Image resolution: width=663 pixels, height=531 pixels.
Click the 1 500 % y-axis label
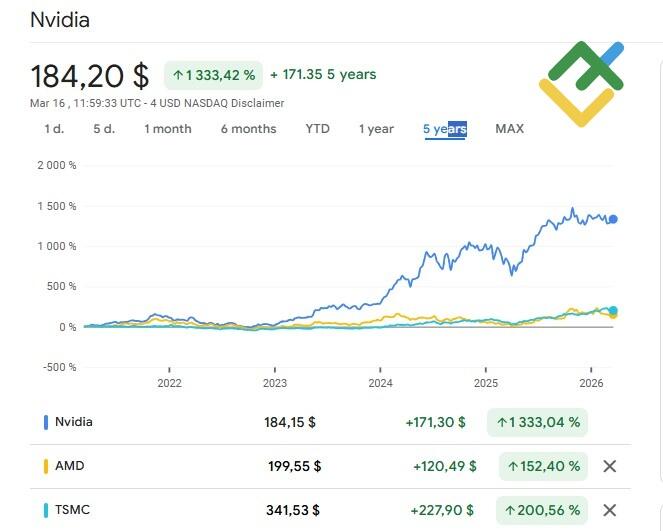pos(57,206)
